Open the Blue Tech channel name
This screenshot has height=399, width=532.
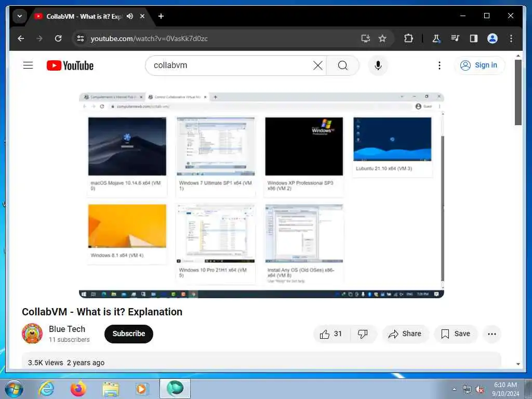pyautogui.click(x=67, y=329)
